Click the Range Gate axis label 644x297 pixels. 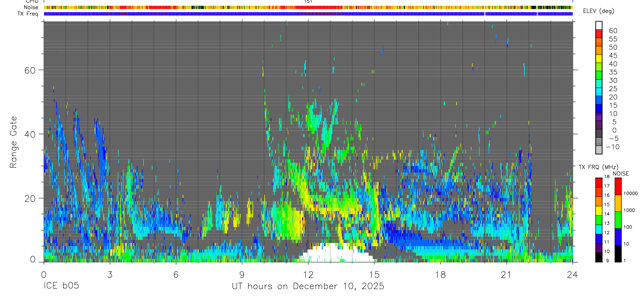[13, 142]
